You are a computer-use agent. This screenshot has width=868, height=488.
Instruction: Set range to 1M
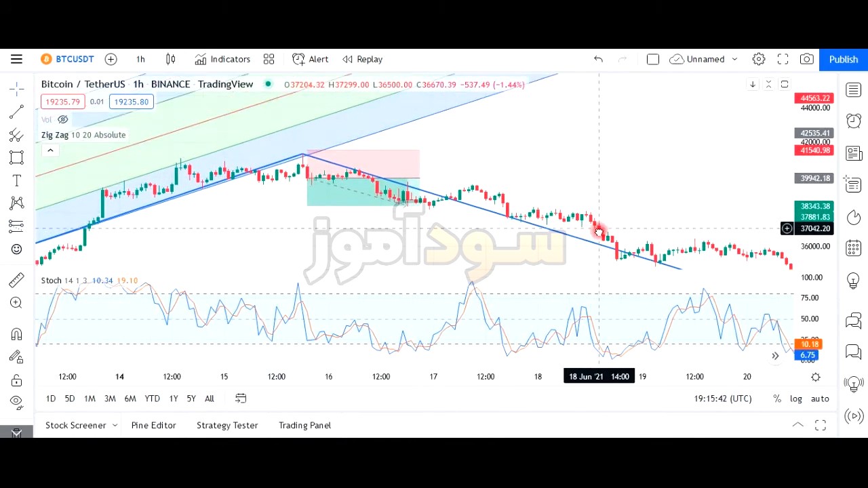[x=90, y=399]
